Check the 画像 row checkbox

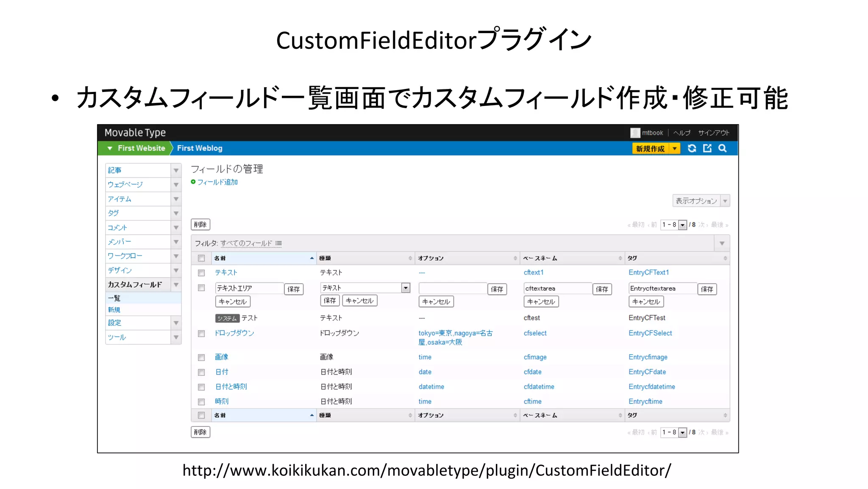point(201,358)
